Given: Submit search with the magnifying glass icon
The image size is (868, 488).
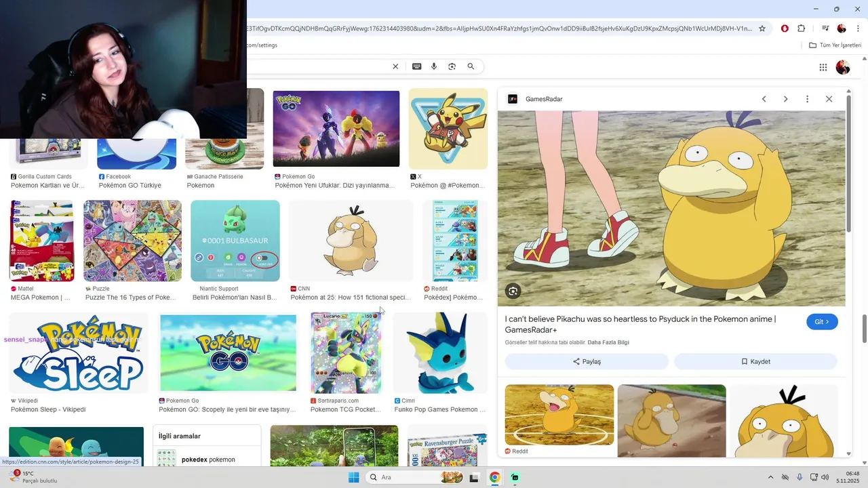Looking at the screenshot, I should (x=471, y=66).
